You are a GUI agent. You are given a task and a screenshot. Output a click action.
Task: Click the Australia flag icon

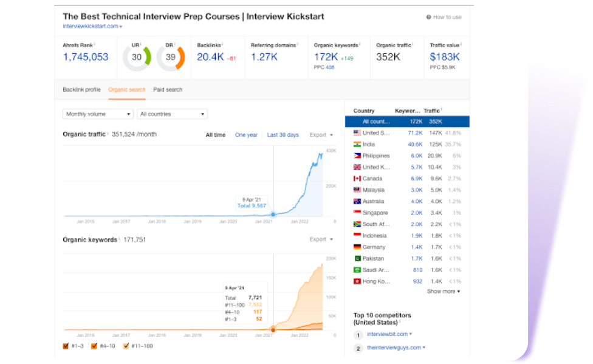point(357,202)
